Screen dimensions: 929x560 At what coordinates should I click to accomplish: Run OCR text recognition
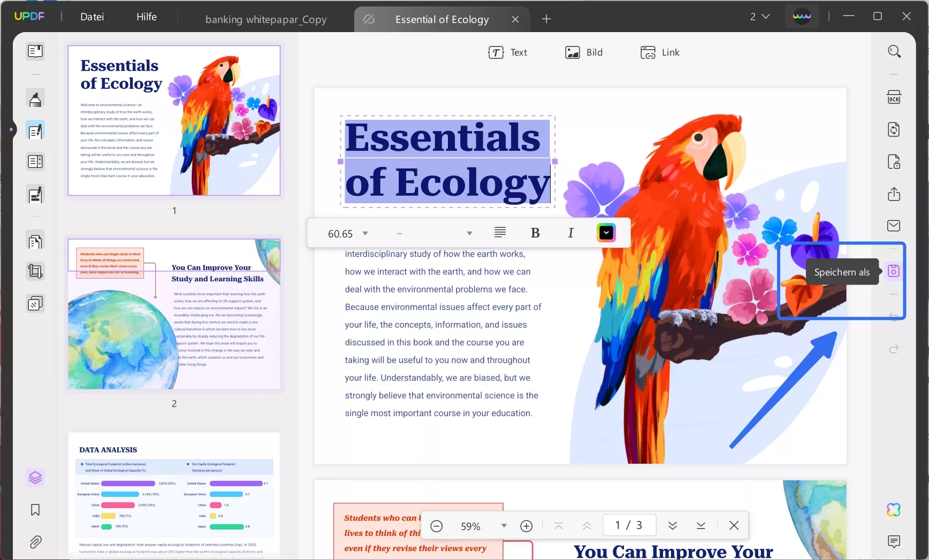tap(894, 97)
